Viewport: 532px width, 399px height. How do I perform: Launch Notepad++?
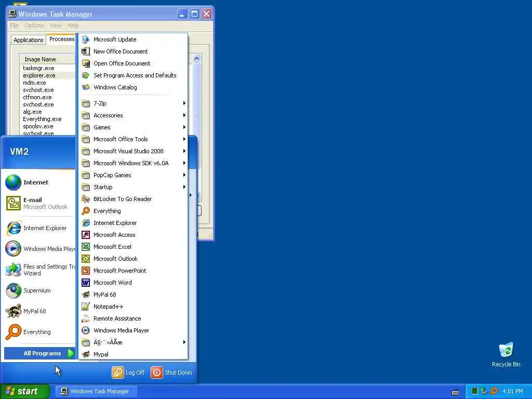(133, 307)
